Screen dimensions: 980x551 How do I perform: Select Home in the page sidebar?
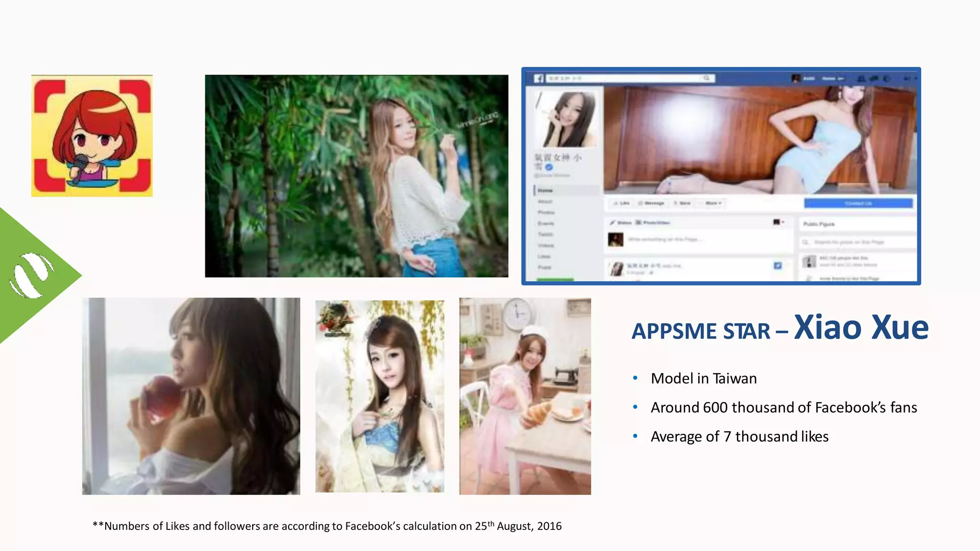(545, 190)
